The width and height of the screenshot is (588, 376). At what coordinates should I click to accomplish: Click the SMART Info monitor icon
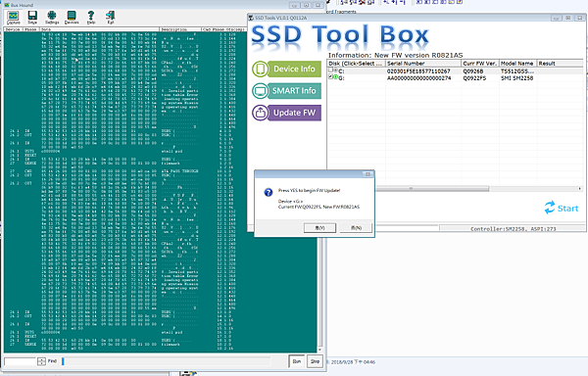261,91
